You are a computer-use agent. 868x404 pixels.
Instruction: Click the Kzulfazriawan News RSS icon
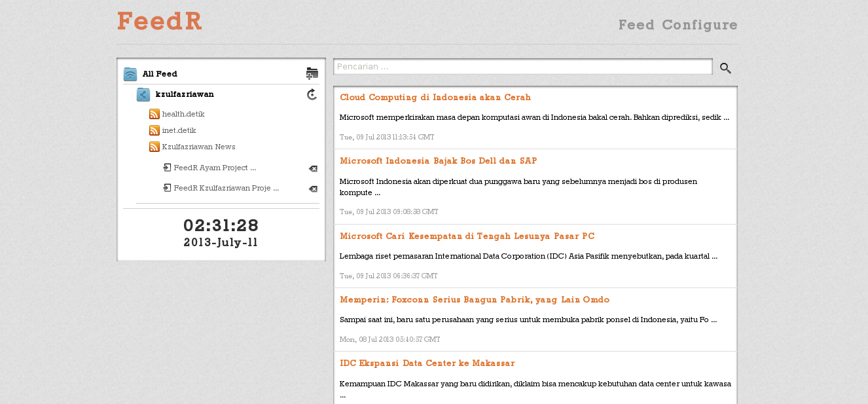coord(154,146)
